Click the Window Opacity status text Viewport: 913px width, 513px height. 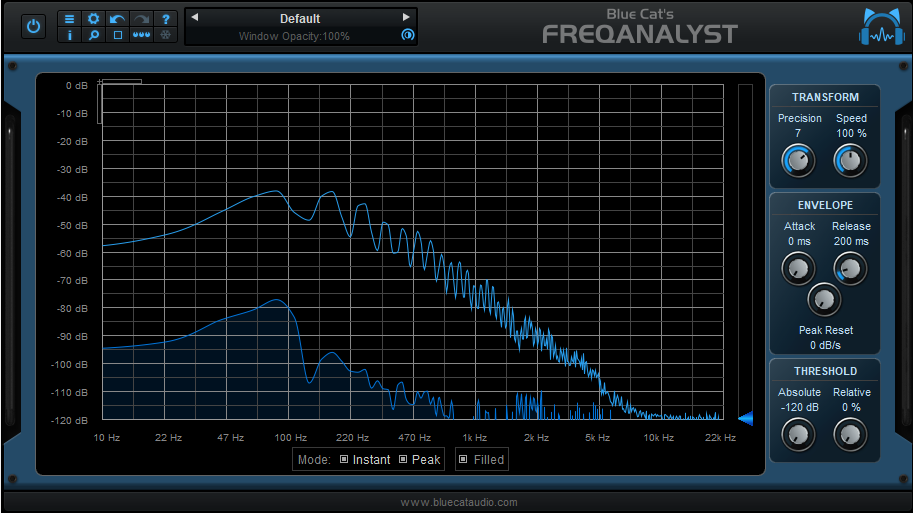tap(294, 36)
